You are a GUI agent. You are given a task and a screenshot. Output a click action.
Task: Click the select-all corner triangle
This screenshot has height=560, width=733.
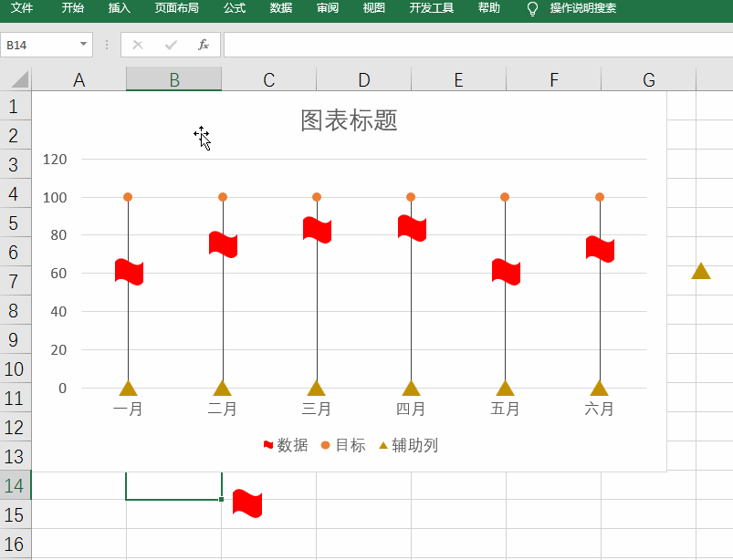pyautogui.click(x=20, y=79)
